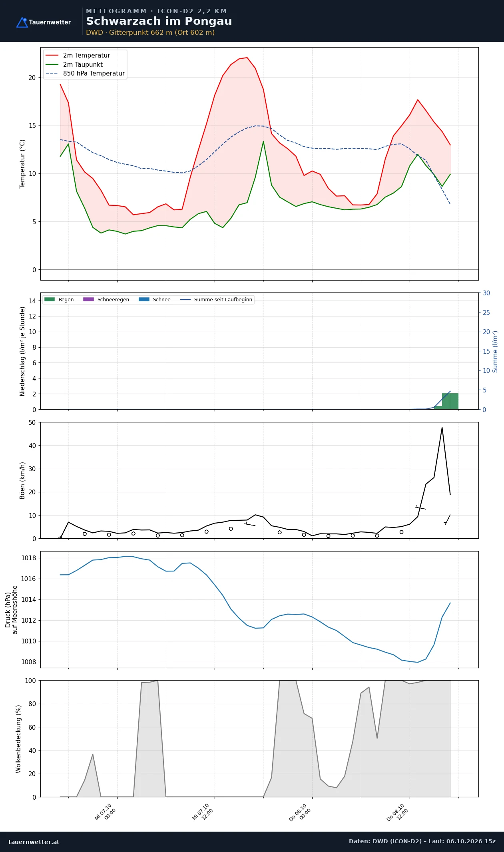Click the 'Druck (hPa) auf Meereshöhe' axis label
The width and height of the screenshot is (504, 852).
pyautogui.click(x=11, y=610)
